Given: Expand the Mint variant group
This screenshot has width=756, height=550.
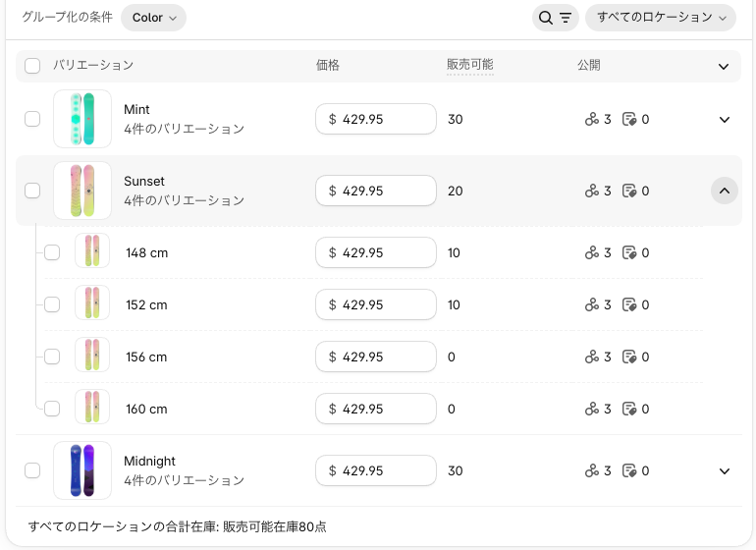Looking at the screenshot, I should [725, 120].
